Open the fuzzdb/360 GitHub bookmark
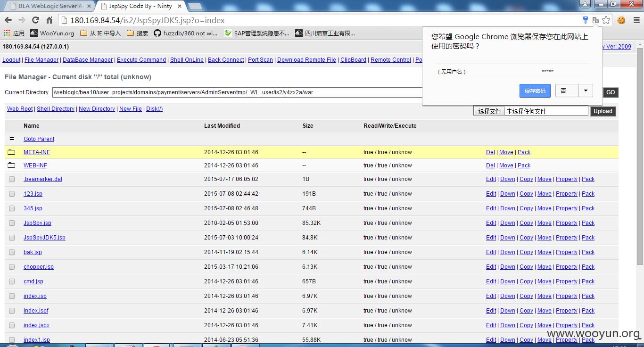 (185, 33)
